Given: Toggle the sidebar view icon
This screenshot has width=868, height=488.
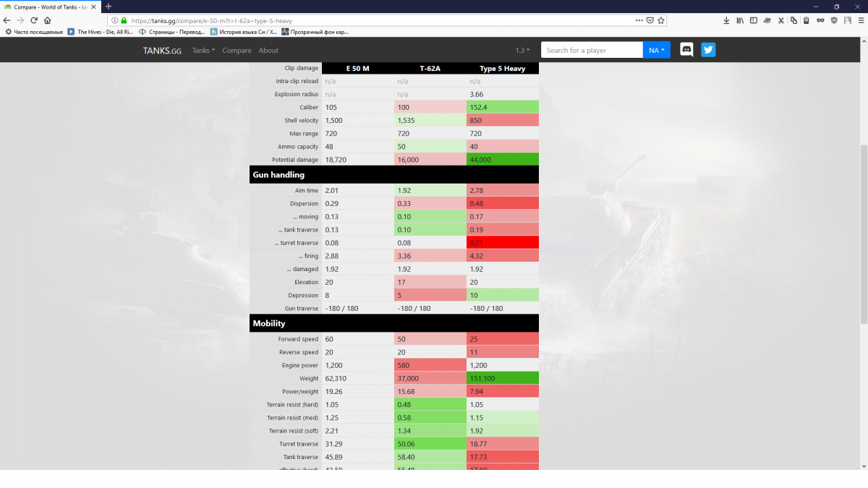Looking at the screenshot, I should (x=753, y=20).
